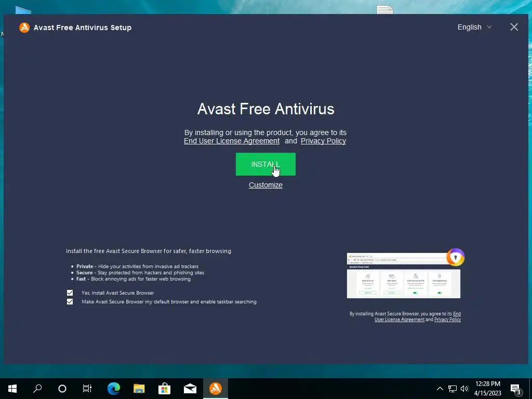Open Mail app from taskbar
Screen dimensions: 532x399
tap(190, 389)
